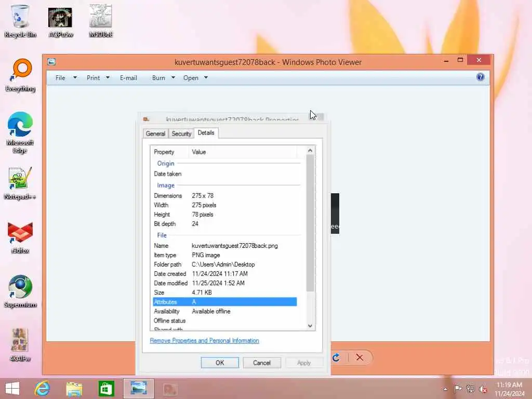Select the Date taken property row

click(x=224, y=174)
